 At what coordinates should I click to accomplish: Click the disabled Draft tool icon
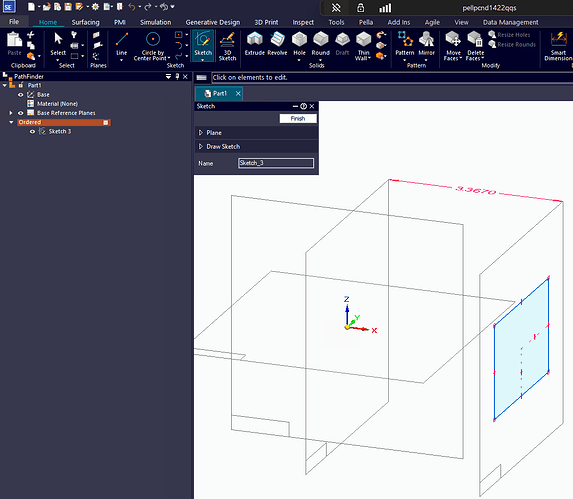(342, 44)
